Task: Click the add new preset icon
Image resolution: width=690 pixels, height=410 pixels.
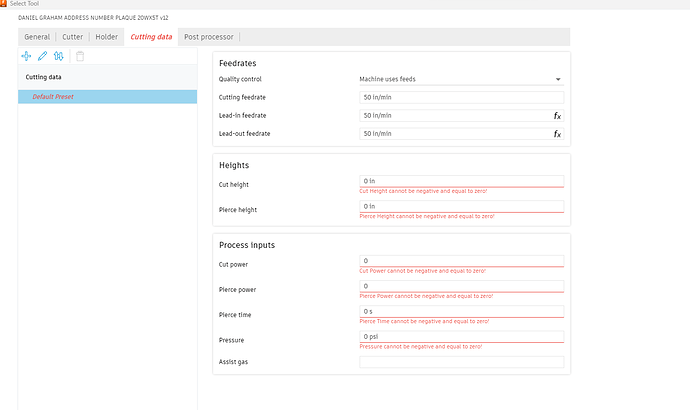Action: pyautogui.click(x=26, y=56)
